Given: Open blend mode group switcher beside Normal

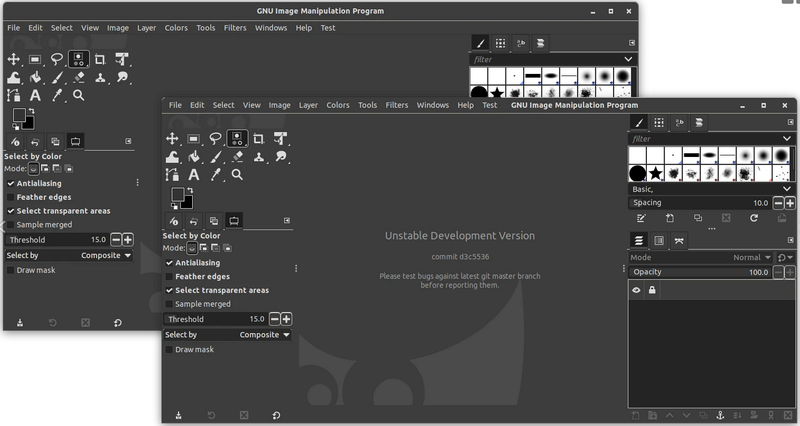Looking at the screenshot, I should click(785, 257).
